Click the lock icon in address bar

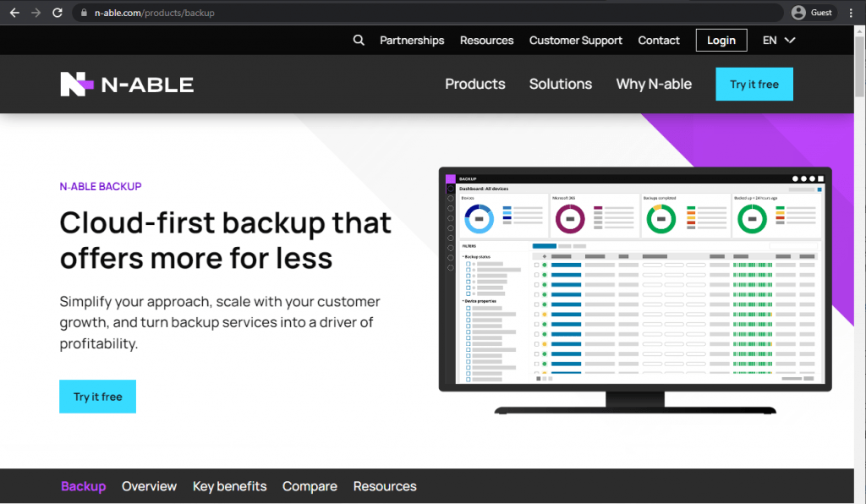pyautogui.click(x=84, y=13)
